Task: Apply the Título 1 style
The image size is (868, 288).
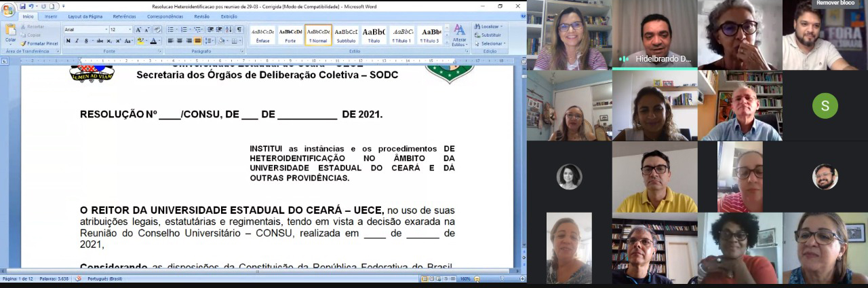Action: point(402,35)
